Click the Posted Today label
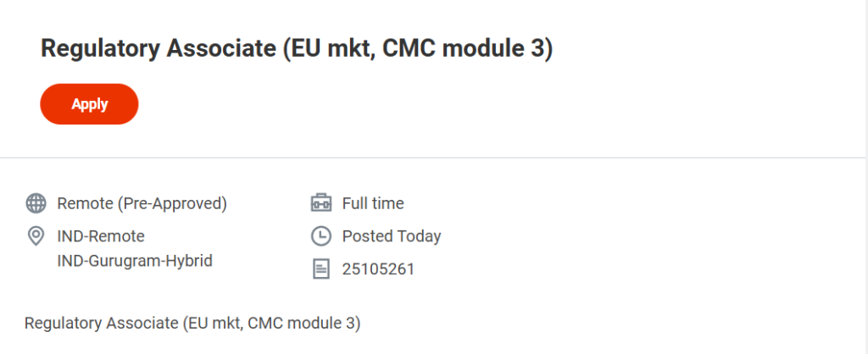 [x=392, y=236]
